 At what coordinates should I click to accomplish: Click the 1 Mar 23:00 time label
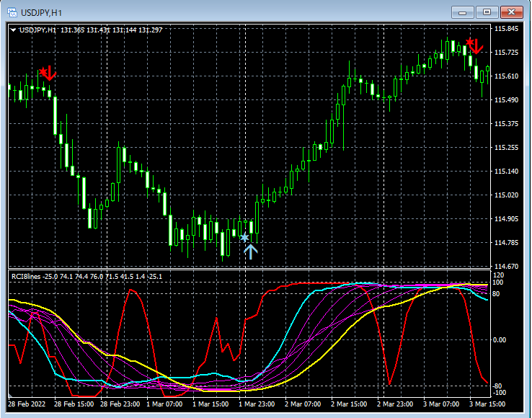coord(257,404)
